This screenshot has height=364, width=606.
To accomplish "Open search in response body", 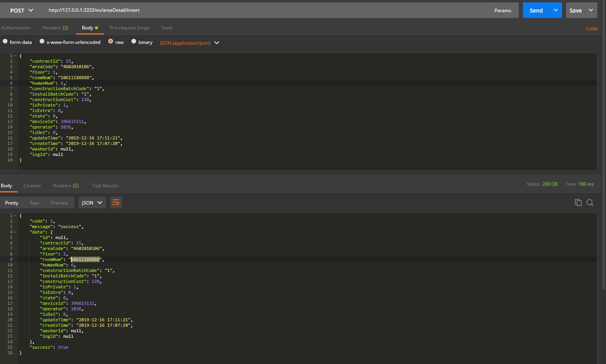I will [590, 203].
